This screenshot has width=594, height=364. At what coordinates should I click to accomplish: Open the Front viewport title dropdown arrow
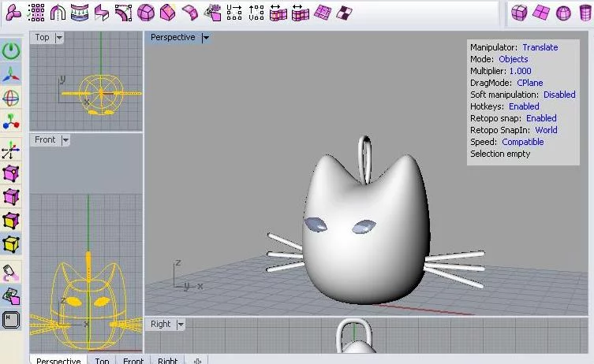pos(65,140)
